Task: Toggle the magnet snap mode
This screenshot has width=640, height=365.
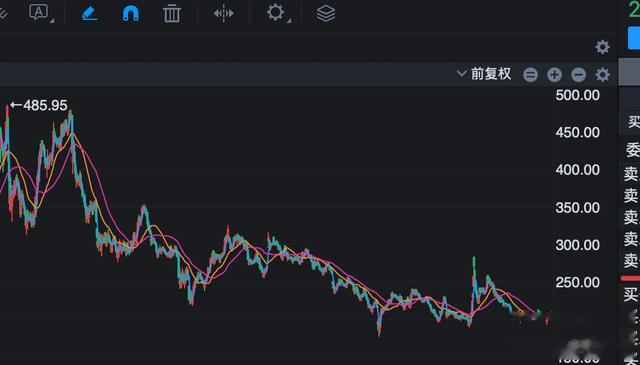Action: tap(131, 13)
